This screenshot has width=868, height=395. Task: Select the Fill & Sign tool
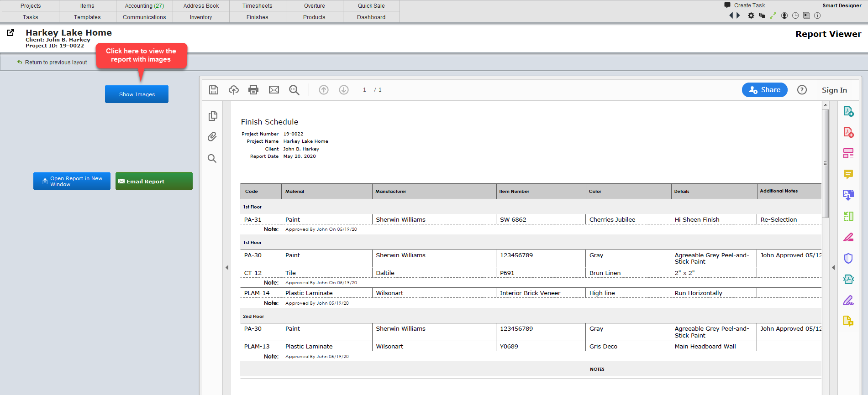(x=848, y=300)
